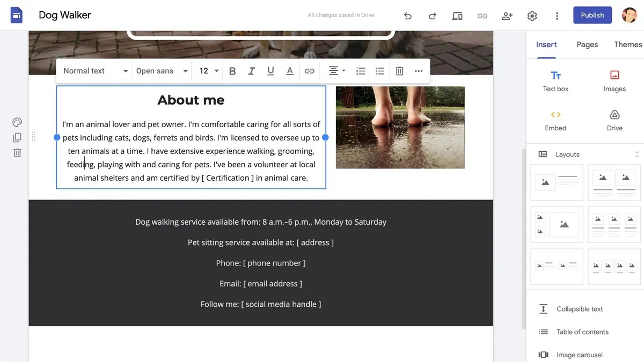Toggle the bulleted list format
The width and height of the screenshot is (644, 362).
[380, 70]
